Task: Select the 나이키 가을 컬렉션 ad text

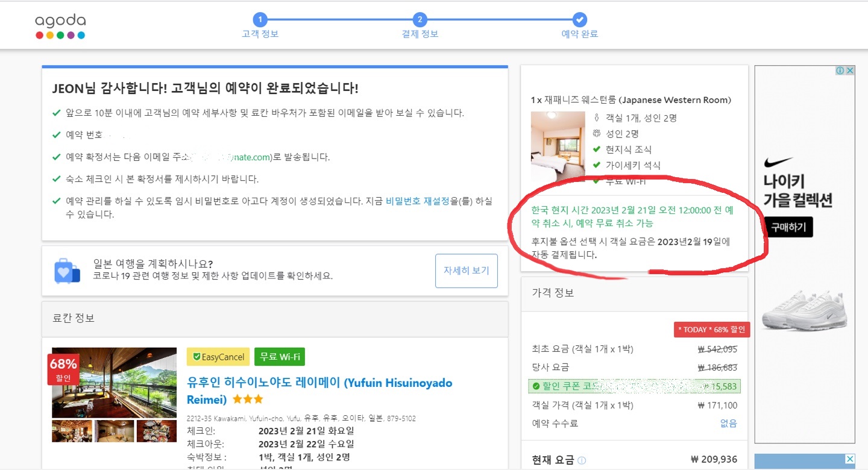Action: point(798,190)
